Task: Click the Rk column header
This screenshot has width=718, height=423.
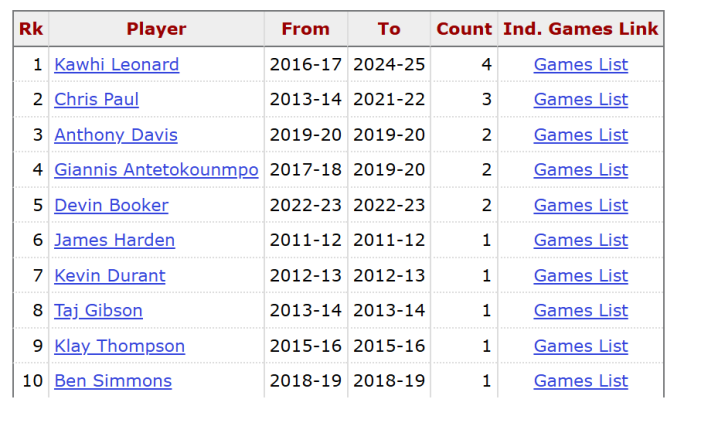Action: point(31,29)
